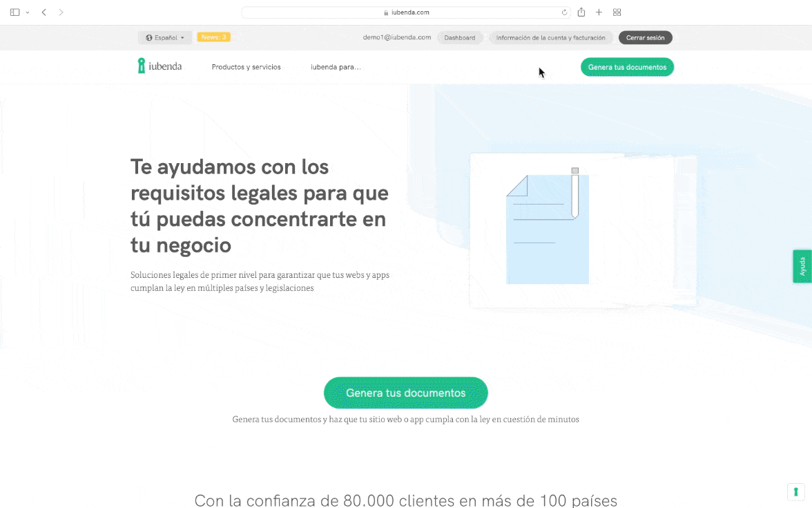Reload the page with the refresh icon
The image size is (812, 508).
pyautogui.click(x=564, y=12)
